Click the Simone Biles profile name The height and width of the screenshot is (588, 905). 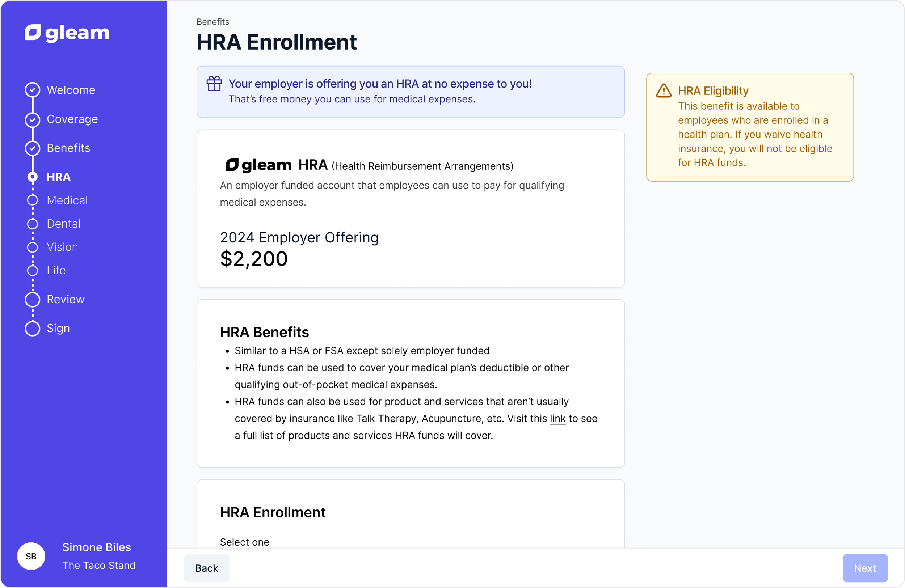97,547
